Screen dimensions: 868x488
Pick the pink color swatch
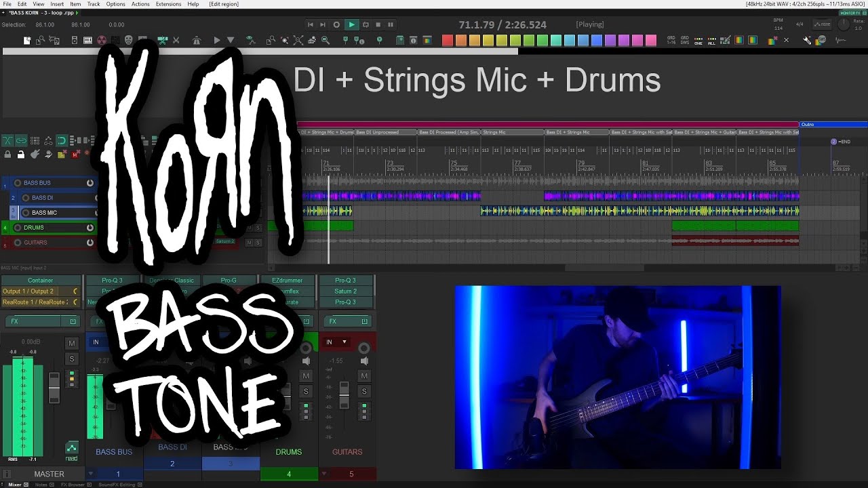[x=651, y=41]
